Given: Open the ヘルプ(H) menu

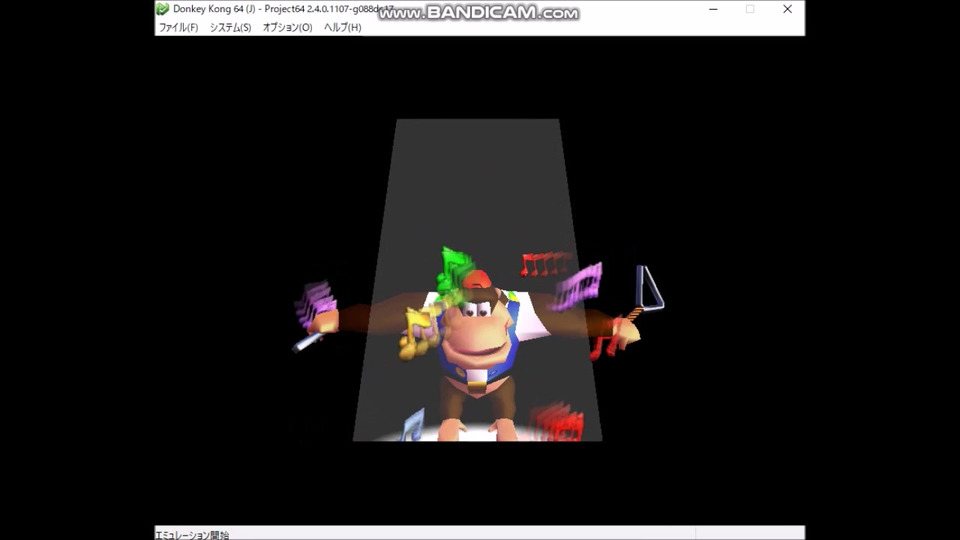Looking at the screenshot, I should (x=342, y=28).
